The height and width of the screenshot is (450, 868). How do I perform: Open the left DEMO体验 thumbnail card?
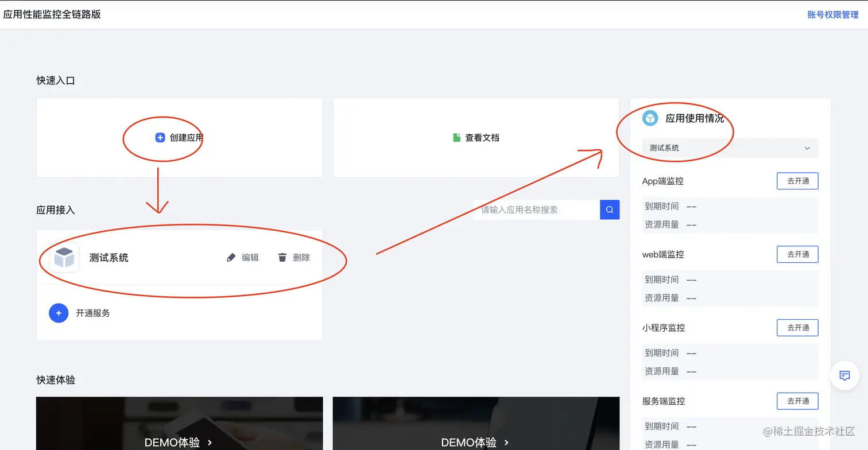pyautogui.click(x=179, y=424)
